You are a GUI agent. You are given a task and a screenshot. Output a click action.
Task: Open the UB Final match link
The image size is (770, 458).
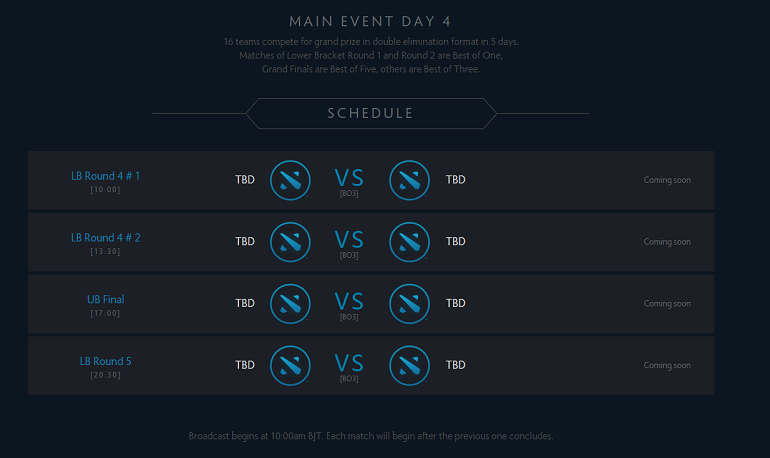tap(106, 299)
